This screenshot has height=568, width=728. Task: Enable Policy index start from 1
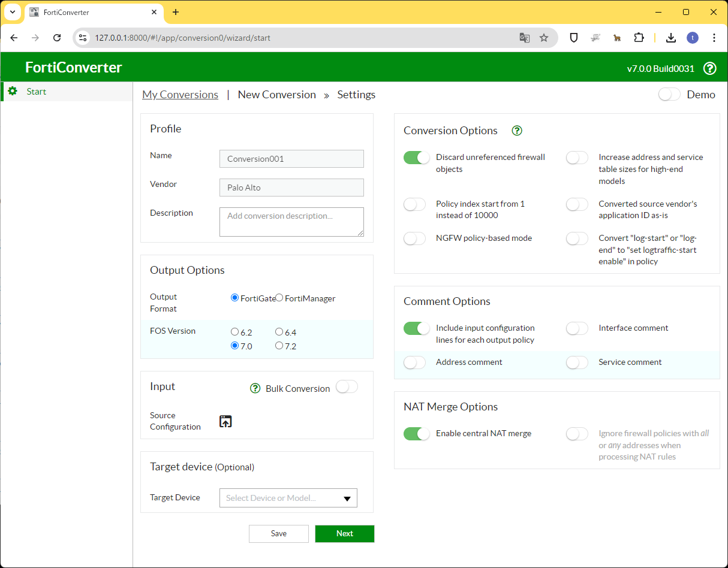pyautogui.click(x=414, y=204)
